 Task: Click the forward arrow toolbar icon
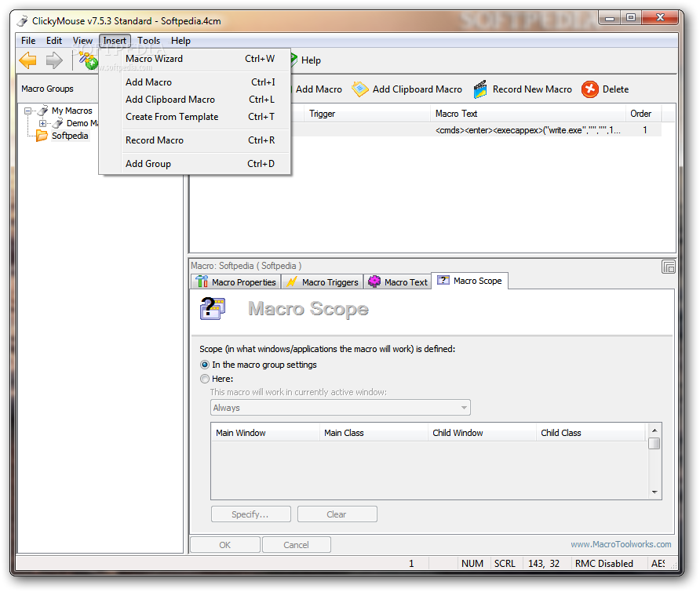54,60
